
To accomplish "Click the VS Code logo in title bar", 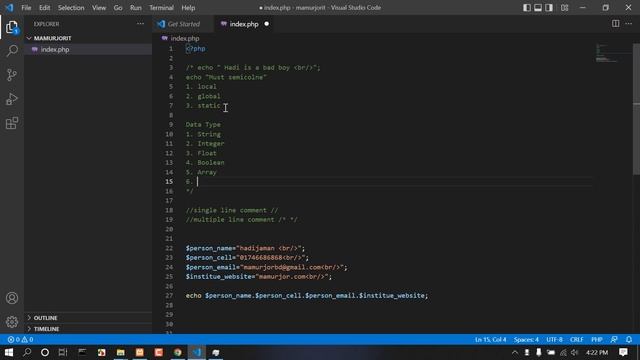I will coord(9,8).
